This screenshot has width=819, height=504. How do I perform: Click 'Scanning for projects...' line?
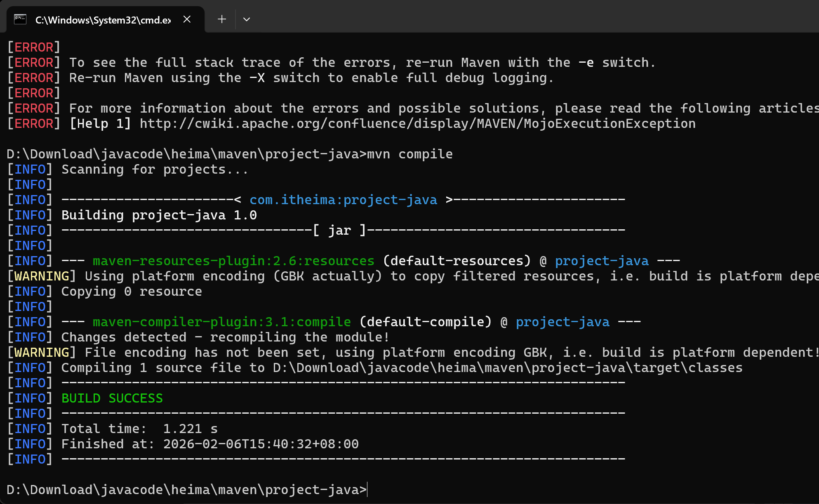(x=155, y=170)
